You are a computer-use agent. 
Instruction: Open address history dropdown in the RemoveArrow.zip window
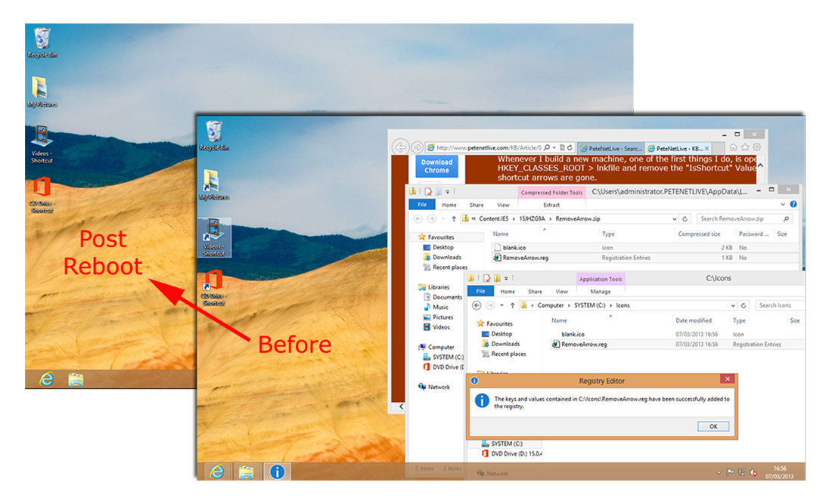click(675, 218)
